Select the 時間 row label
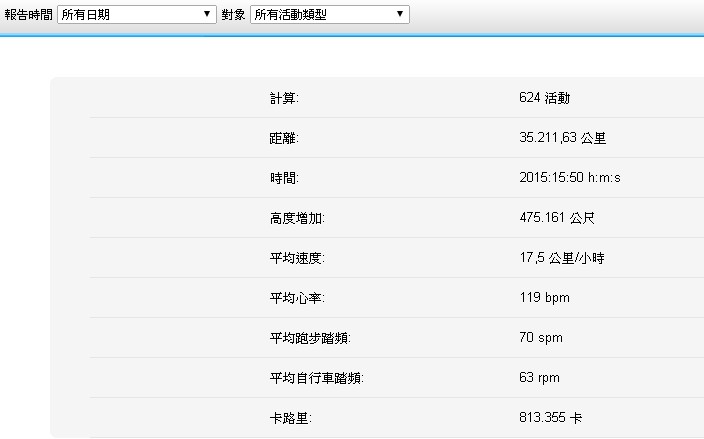This screenshot has height=439, width=704. [284, 178]
